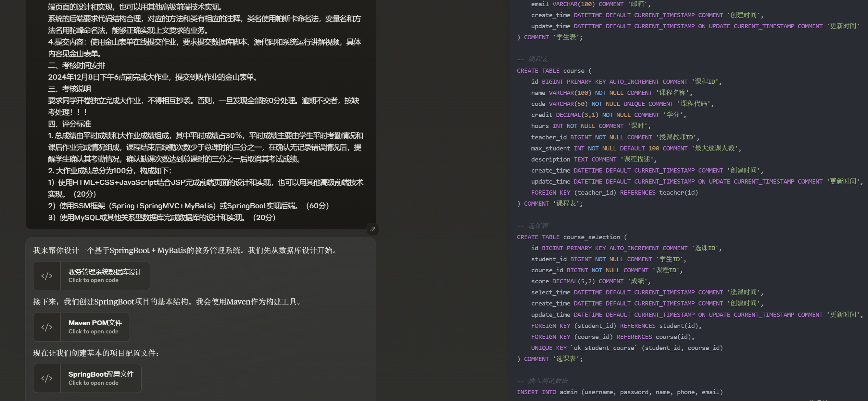Click 'Click to open code' under 教务管理系统数据库设计
The width and height of the screenshot is (868, 401).
pos(93,280)
